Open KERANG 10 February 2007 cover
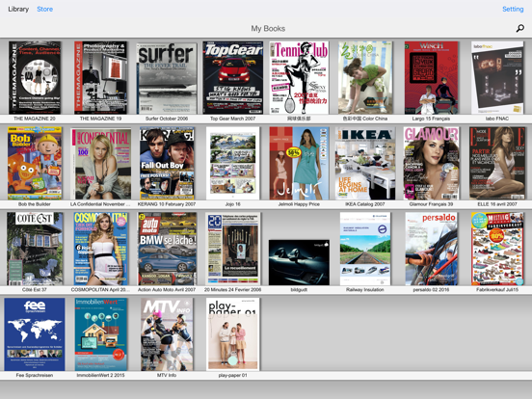This screenshot has width=532, height=399. pos(167,163)
